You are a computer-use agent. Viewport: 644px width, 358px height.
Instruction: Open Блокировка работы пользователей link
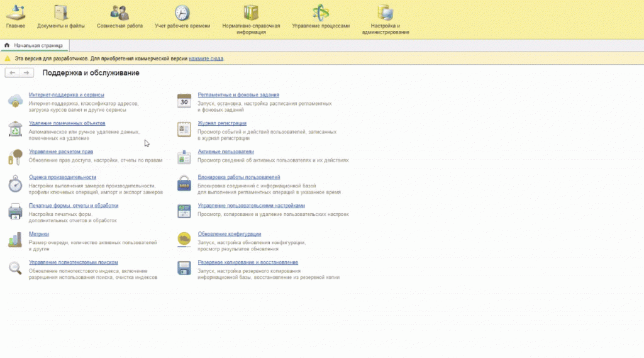tap(238, 177)
